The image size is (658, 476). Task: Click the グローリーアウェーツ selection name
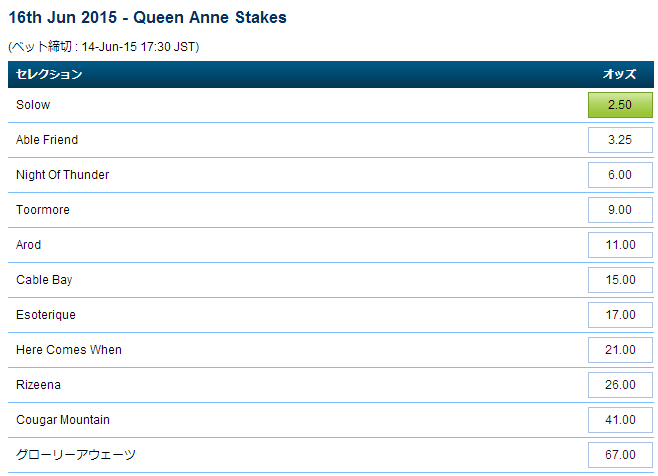(76, 455)
